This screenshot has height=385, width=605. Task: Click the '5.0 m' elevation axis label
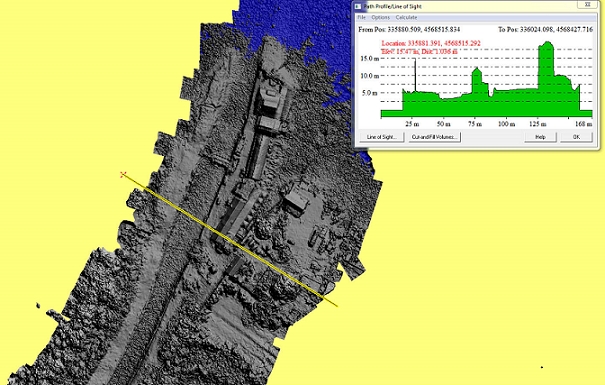(x=371, y=93)
